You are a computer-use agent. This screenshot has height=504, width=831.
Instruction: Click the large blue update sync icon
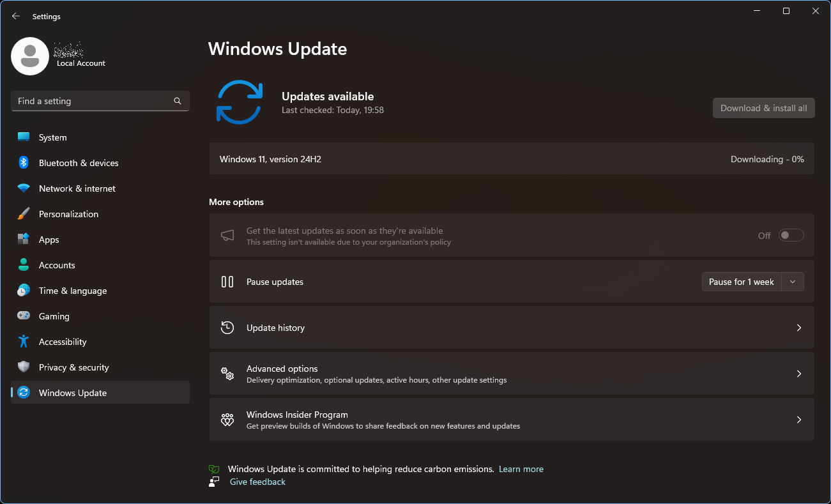[240, 102]
